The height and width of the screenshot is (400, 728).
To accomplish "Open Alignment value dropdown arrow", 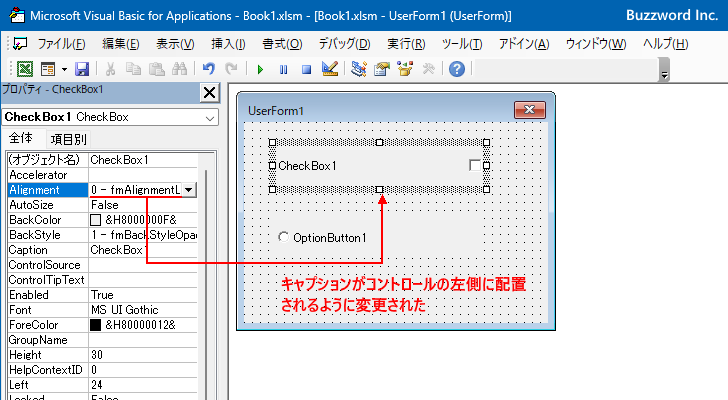I will pos(188,190).
